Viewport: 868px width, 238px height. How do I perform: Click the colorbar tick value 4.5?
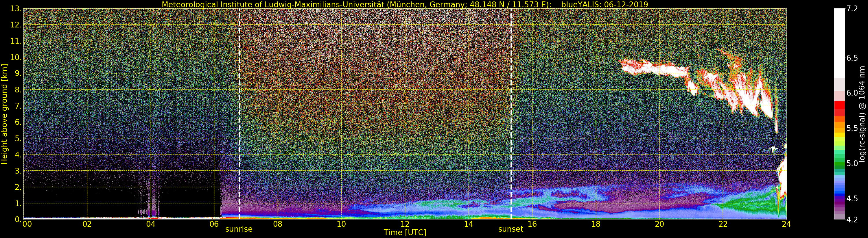[852, 199]
